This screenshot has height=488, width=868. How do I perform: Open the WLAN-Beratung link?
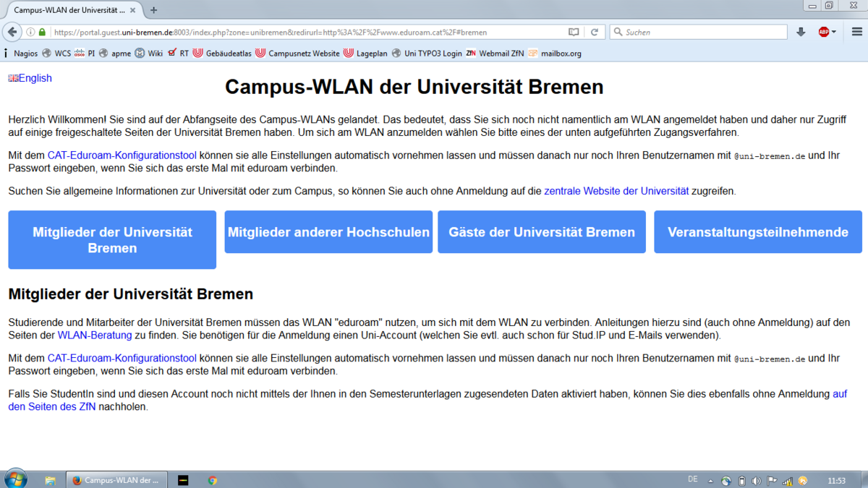(x=95, y=335)
